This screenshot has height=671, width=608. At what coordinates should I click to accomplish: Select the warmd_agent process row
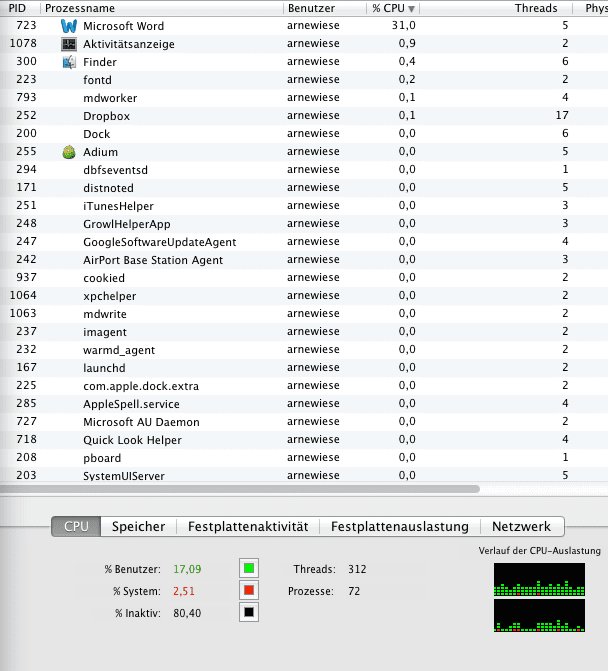(304, 350)
